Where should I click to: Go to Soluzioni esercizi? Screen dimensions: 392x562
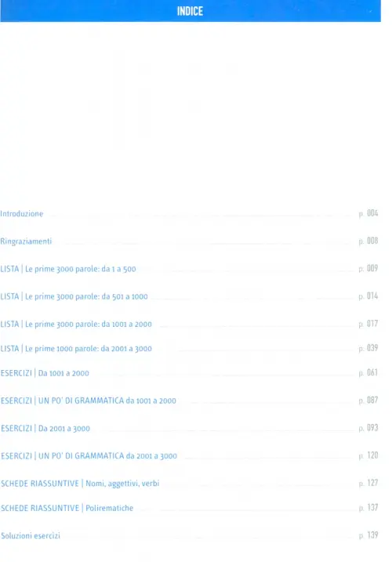[31, 536]
